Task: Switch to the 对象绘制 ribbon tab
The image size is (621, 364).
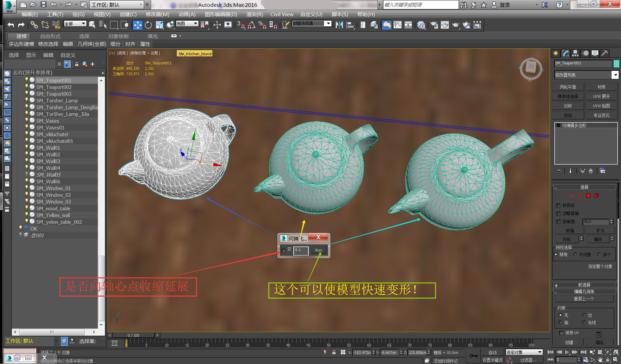Action: tap(118, 36)
